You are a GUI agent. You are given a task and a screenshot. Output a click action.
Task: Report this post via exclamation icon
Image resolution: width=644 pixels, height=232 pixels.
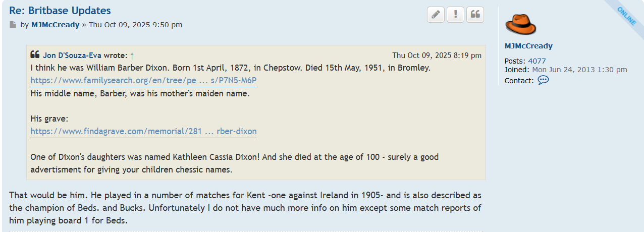point(455,15)
